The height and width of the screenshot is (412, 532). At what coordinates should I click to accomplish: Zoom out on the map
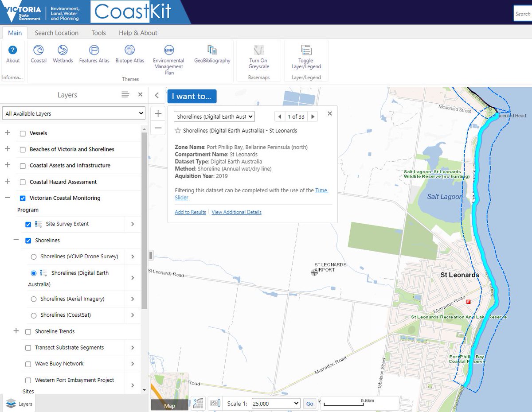[158, 128]
